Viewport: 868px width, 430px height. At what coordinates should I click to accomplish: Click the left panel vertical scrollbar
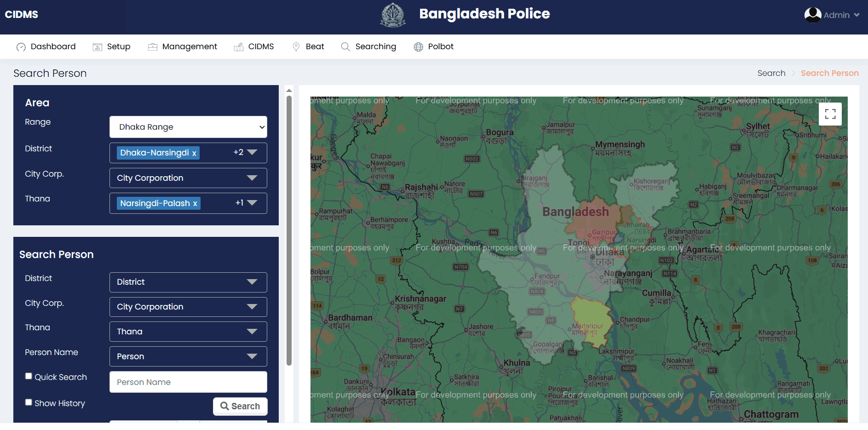pyautogui.click(x=289, y=230)
